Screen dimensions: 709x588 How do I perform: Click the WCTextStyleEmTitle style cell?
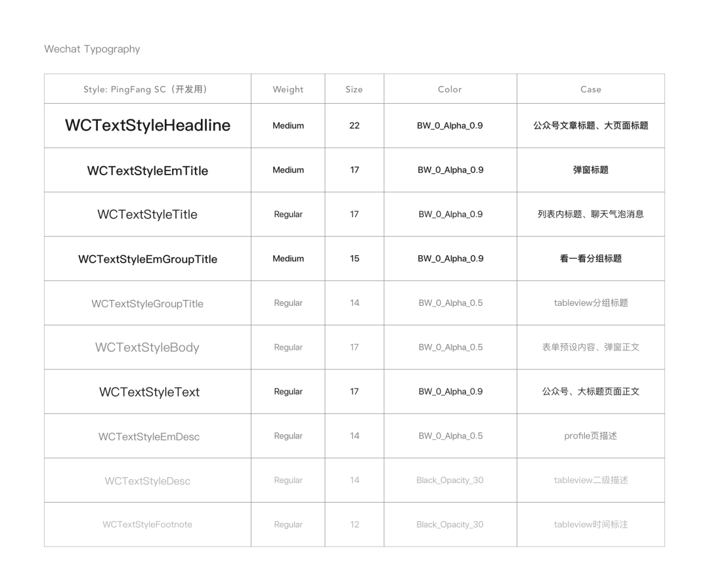[148, 171]
